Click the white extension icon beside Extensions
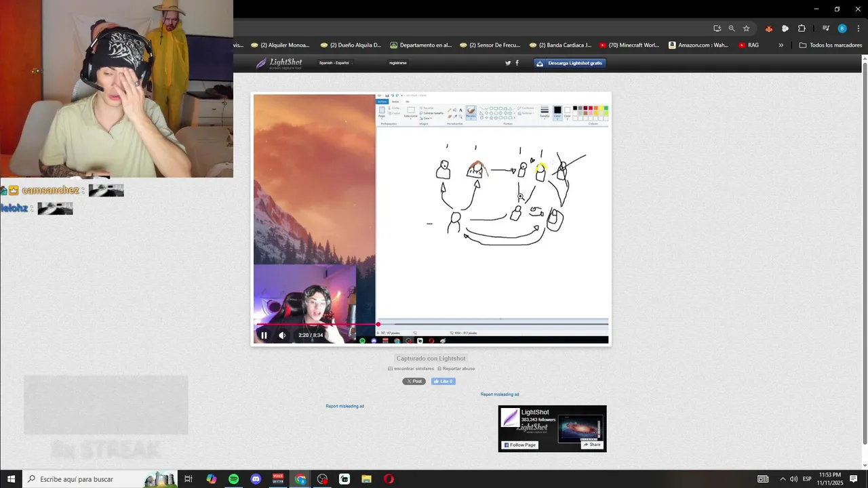 (785, 28)
